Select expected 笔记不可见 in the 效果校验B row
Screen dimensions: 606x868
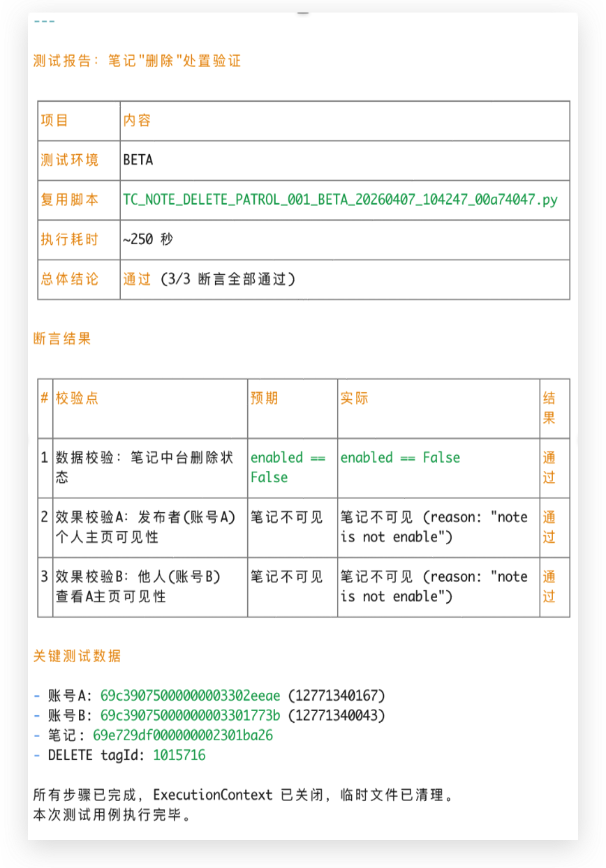(287, 577)
